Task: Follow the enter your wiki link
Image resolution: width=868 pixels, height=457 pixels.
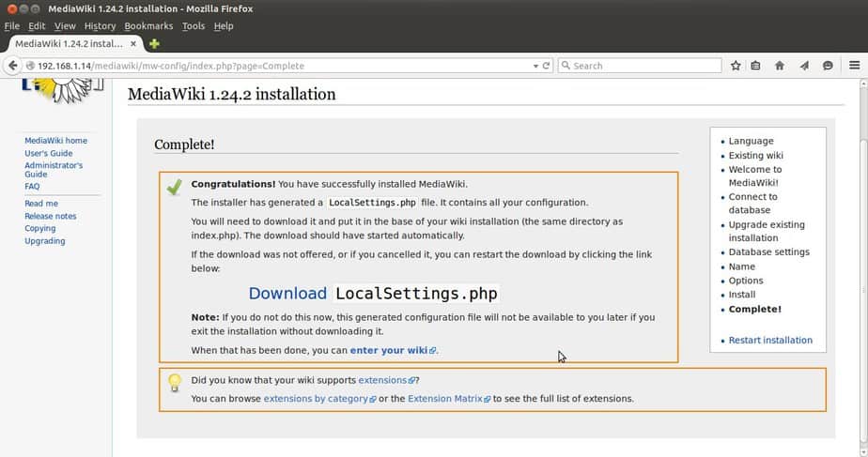Action: 393,350
